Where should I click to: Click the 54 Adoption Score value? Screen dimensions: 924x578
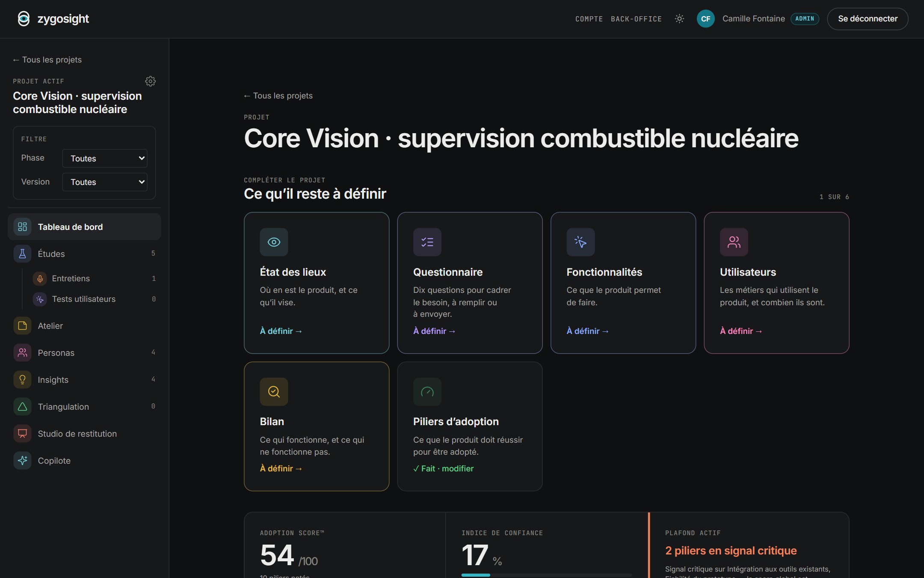point(277,555)
